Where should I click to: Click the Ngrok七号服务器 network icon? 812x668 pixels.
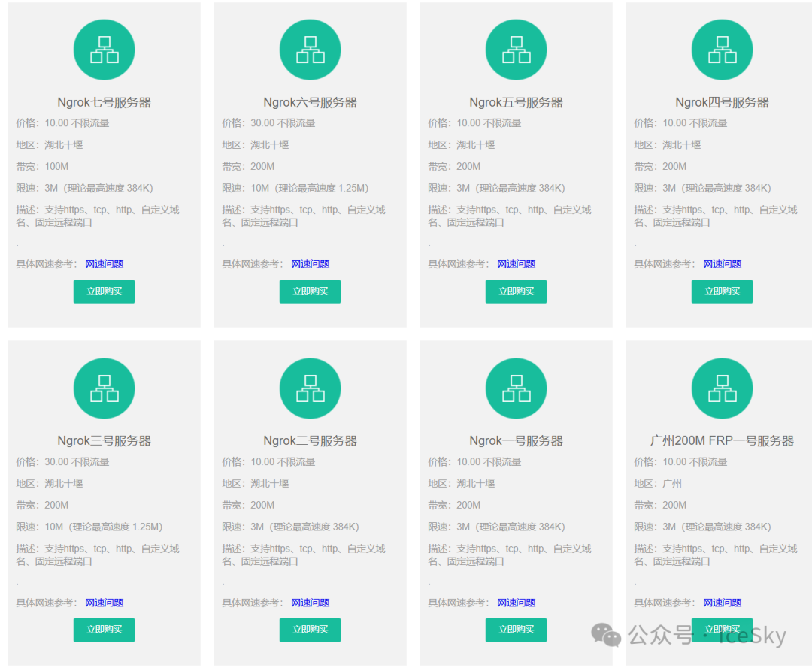coord(104,50)
